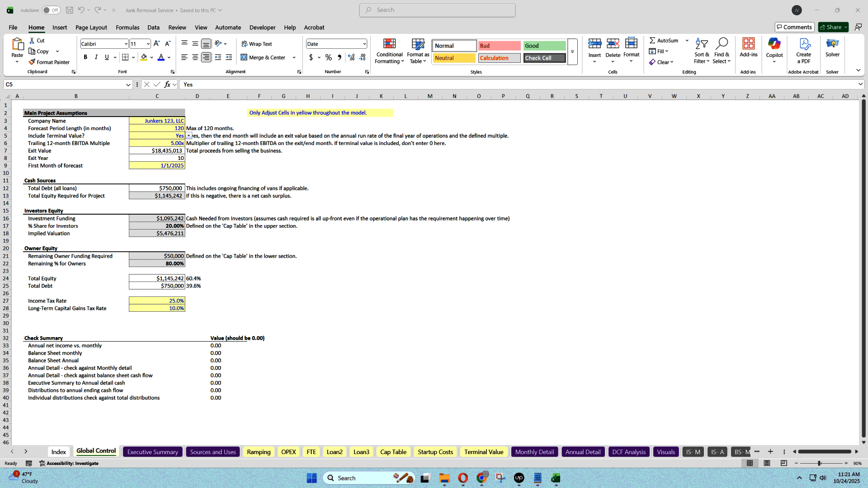Open the Font name dropdown
Viewport: 868px width, 488px height.
(x=125, y=43)
